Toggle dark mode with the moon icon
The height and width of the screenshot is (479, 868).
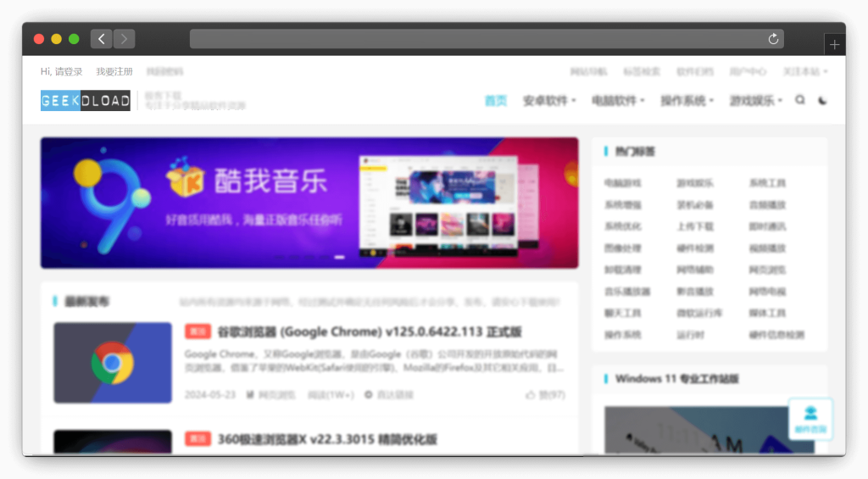tap(822, 100)
